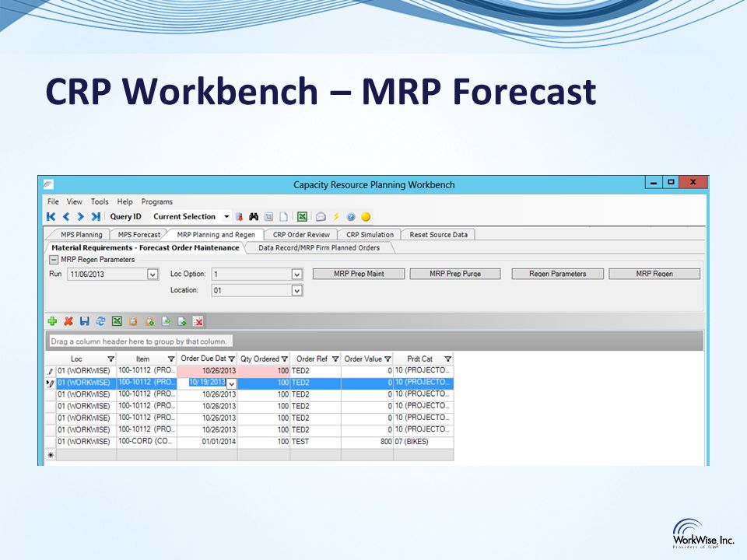The height and width of the screenshot is (560, 747).
Task: Open the Loc Option dropdown
Action: 296,275
